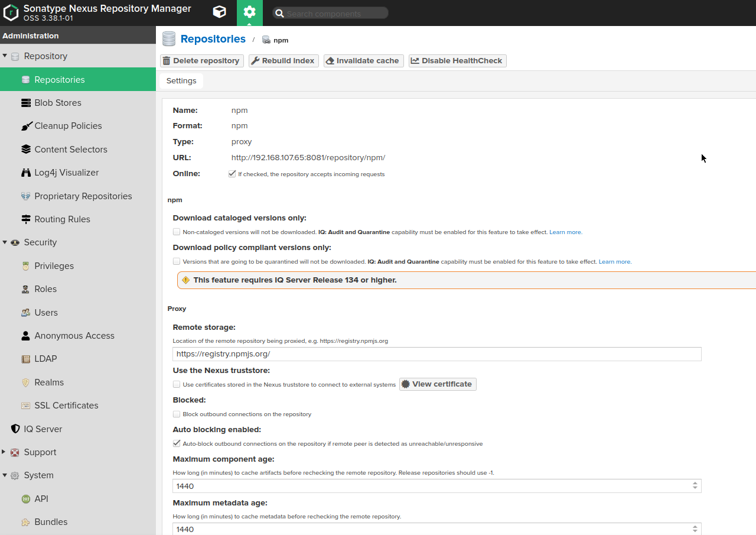Viewport: 756px width, 535px height.
Task: Enable Download cataloged versions only checkbox
Action: 177,232
